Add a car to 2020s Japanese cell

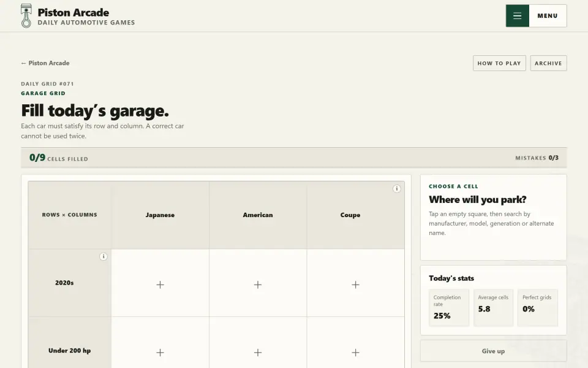160,284
